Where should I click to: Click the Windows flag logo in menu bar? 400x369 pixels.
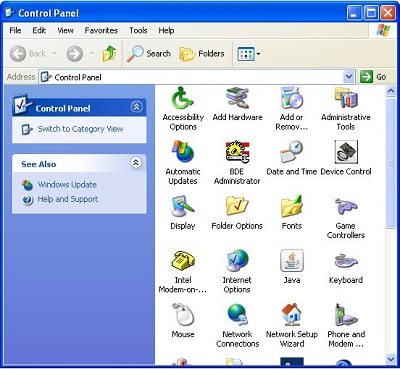[383, 30]
